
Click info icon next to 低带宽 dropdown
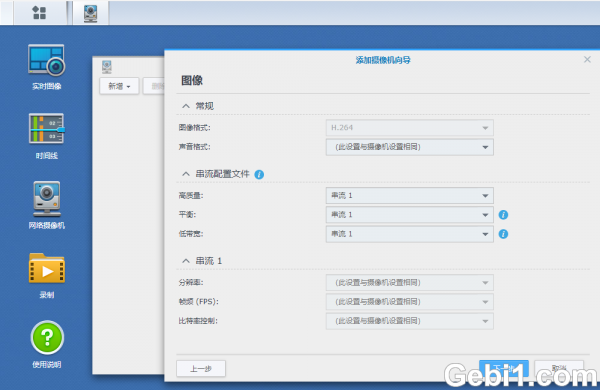point(503,234)
